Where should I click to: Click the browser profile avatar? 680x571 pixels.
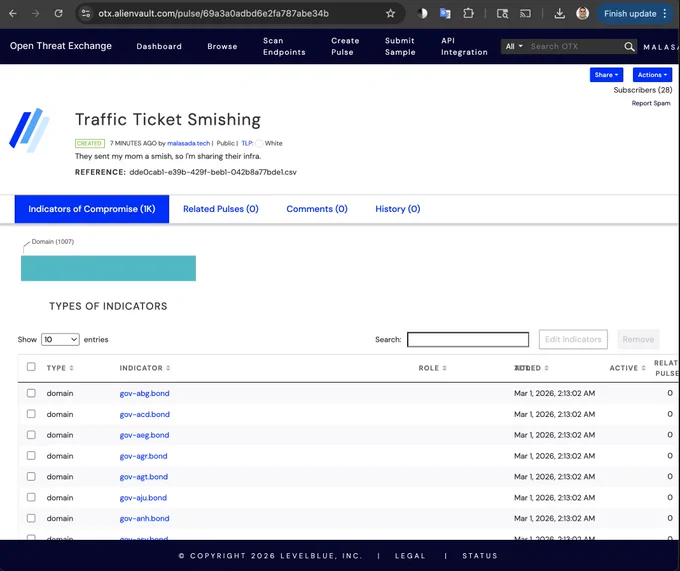point(582,13)
